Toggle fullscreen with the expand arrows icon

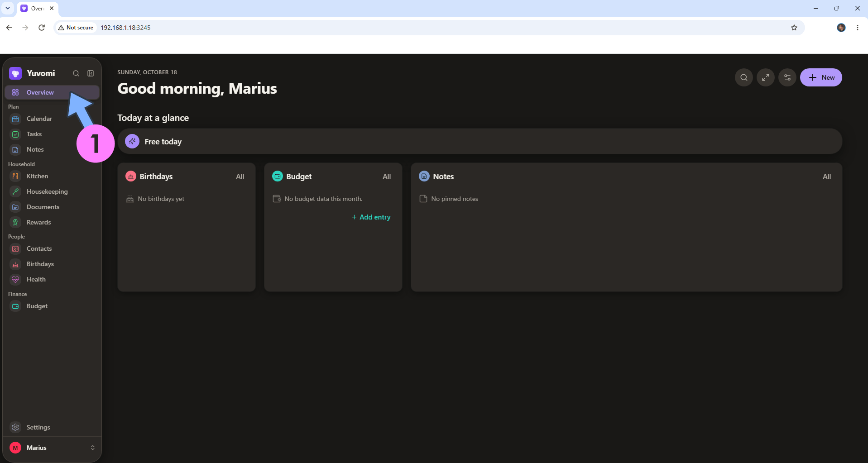point(766,77)
